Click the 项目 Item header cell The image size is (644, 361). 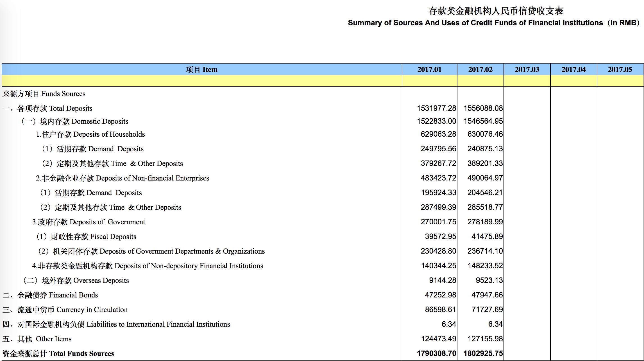pos(201,69)
